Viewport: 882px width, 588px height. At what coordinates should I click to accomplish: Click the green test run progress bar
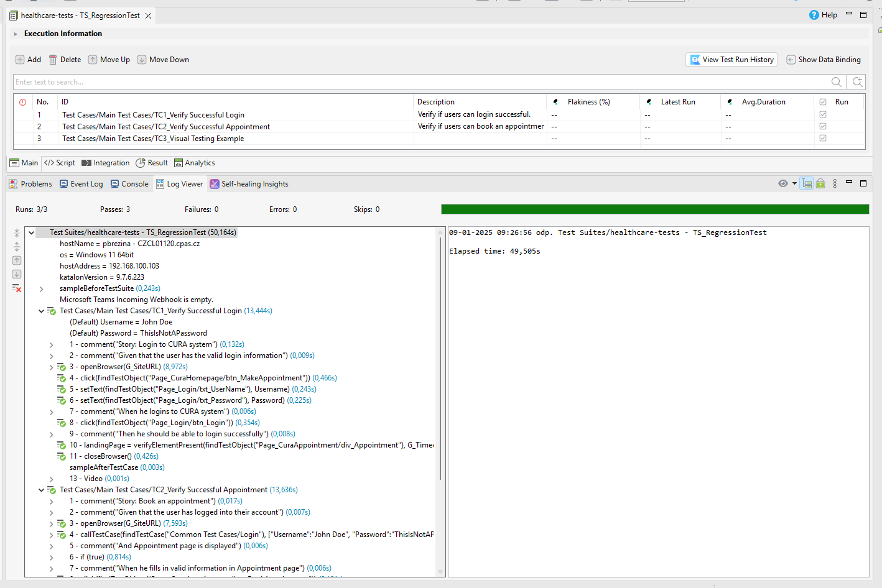click(655, 209)
